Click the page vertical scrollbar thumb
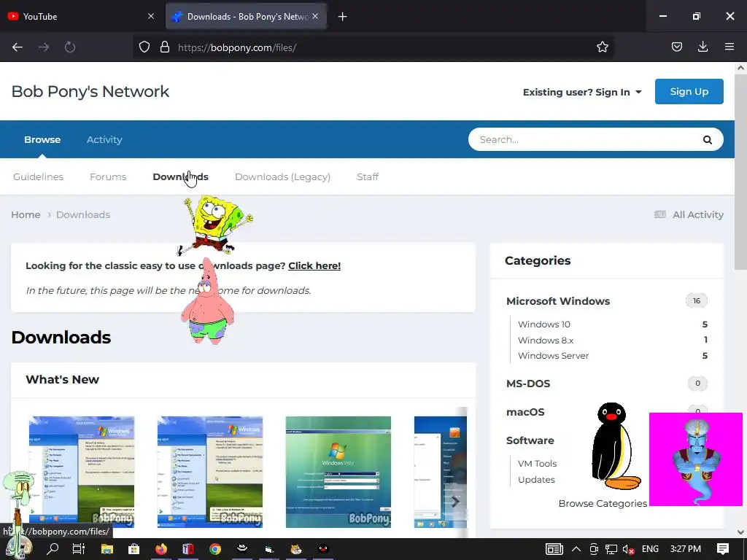 point(740,172)
